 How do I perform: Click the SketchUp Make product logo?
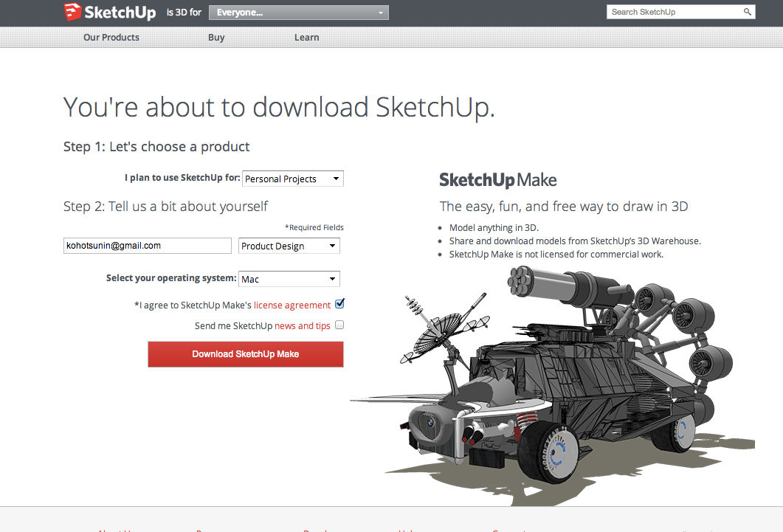tap(497, 180)
